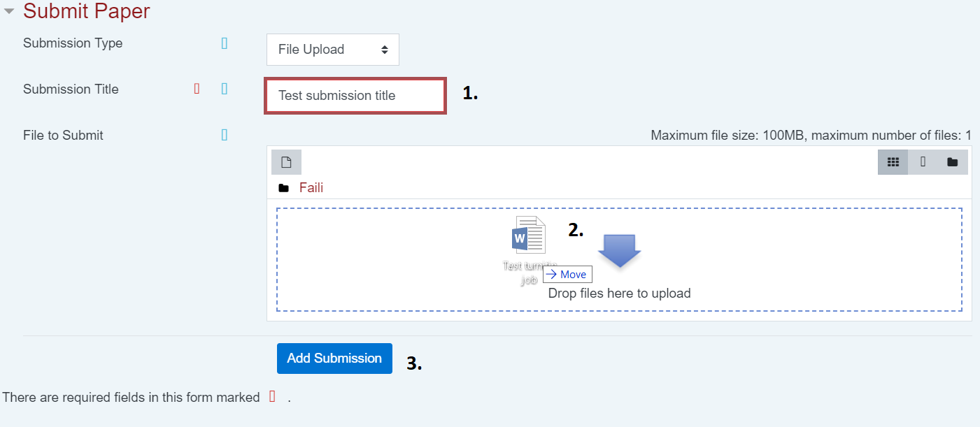Screen dimensions: 980x427
Task: Open help for File to Submit
Action: tap(225, 135)
